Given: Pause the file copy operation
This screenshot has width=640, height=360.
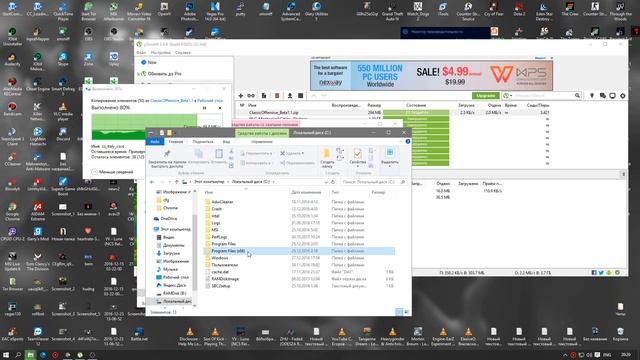Looking at the screenshot, I should (204, 108).
